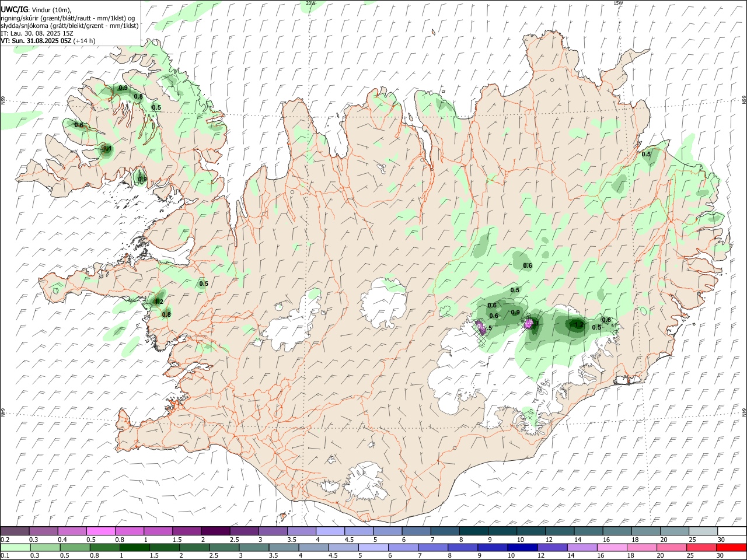Click the Hofsjökull glacier white area in central Iceland

click(x=383, y=303)
